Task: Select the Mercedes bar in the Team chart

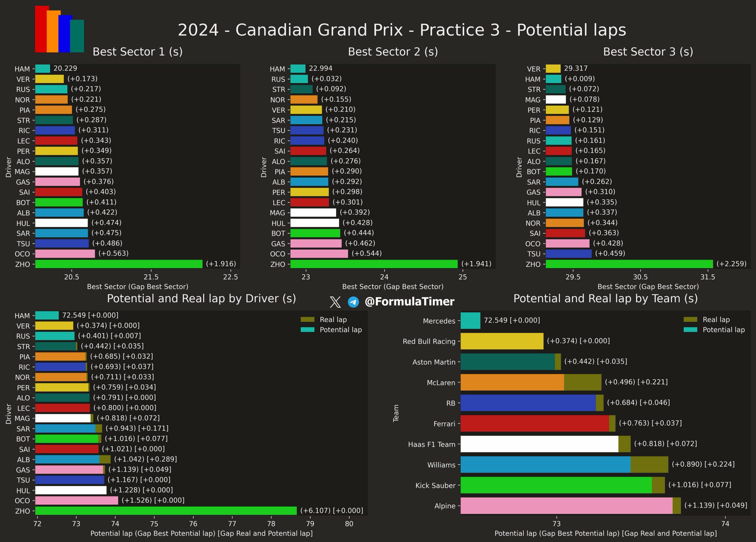Action: pyautogui.click(x=470, y=320)
